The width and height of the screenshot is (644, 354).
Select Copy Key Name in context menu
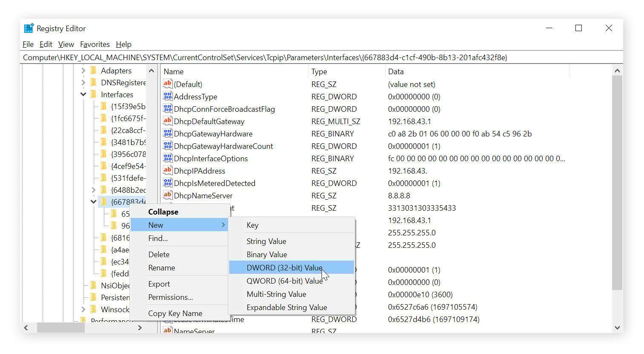point(179,313)
